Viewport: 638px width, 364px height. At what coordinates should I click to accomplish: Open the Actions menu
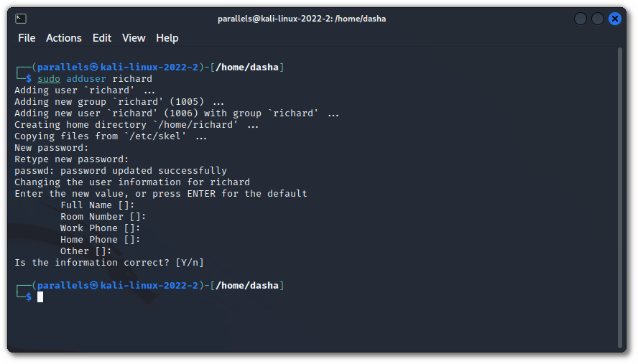tap(64, 38)
